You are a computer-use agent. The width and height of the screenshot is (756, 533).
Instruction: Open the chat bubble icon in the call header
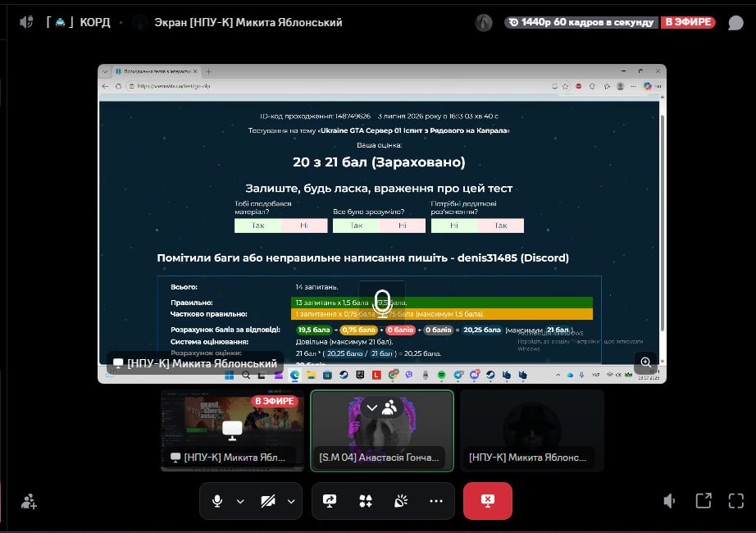coord(736,23)
